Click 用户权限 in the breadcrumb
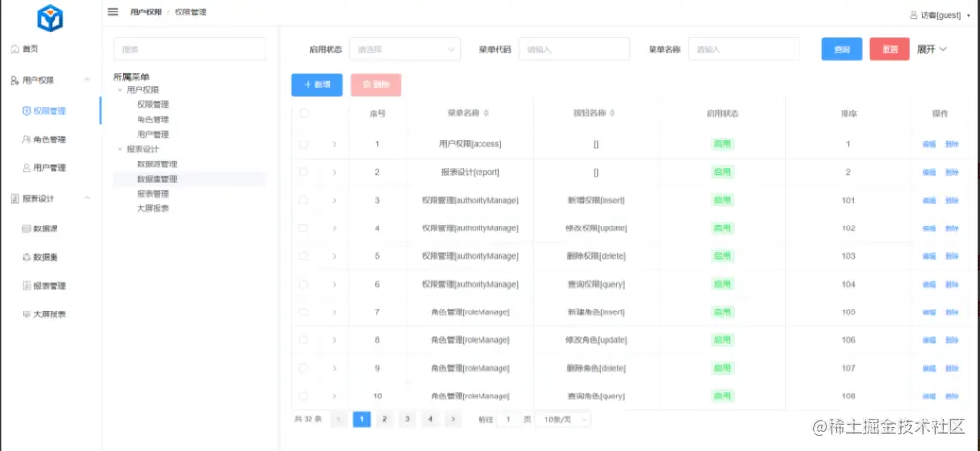 (145, 11)
